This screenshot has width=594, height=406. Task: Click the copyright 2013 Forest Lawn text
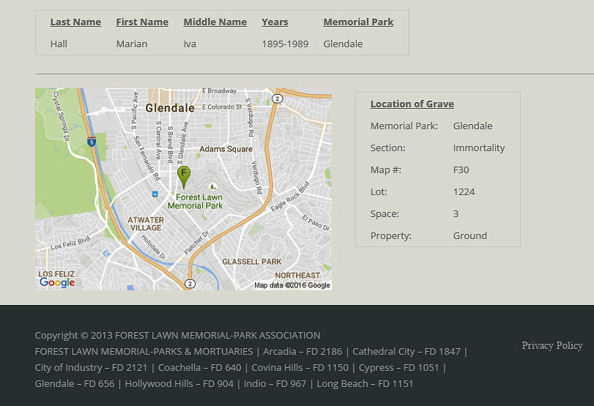(x=177, y=336)
